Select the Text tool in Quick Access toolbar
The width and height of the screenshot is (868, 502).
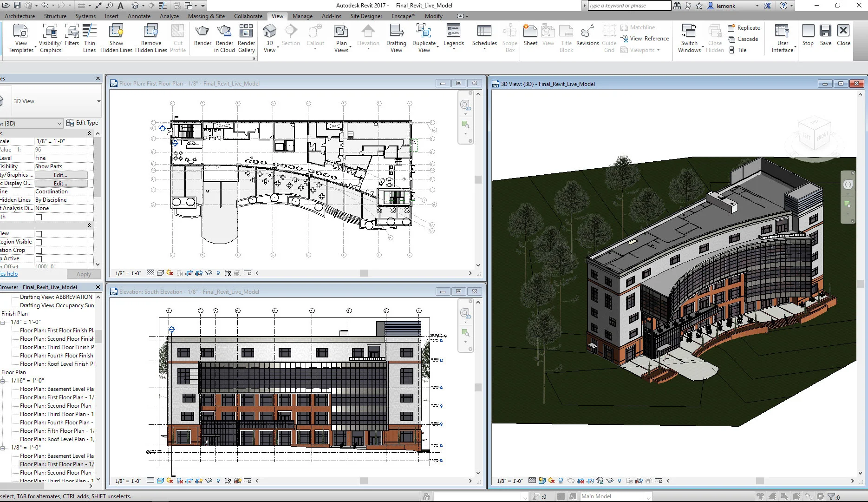pos(120,6)
